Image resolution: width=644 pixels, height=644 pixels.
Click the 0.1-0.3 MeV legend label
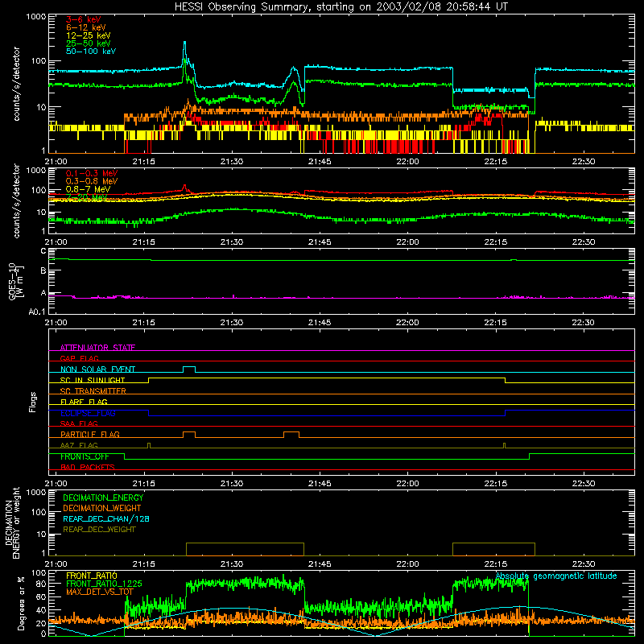[92, 173]
